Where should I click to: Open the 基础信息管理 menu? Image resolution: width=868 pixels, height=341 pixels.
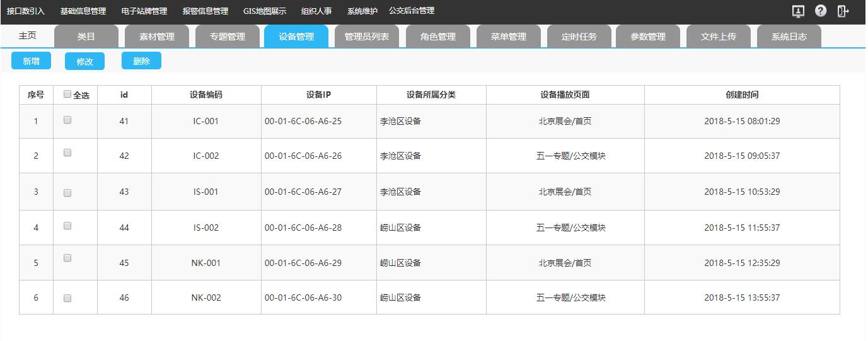(83, 11)
